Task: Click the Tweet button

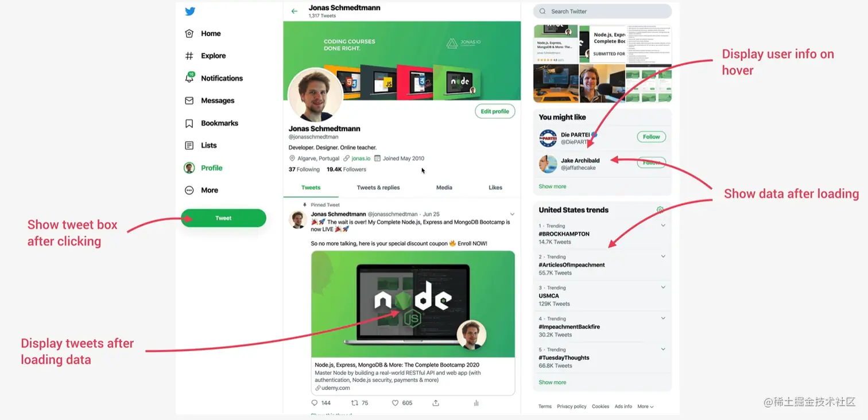Action: point(223,218)
